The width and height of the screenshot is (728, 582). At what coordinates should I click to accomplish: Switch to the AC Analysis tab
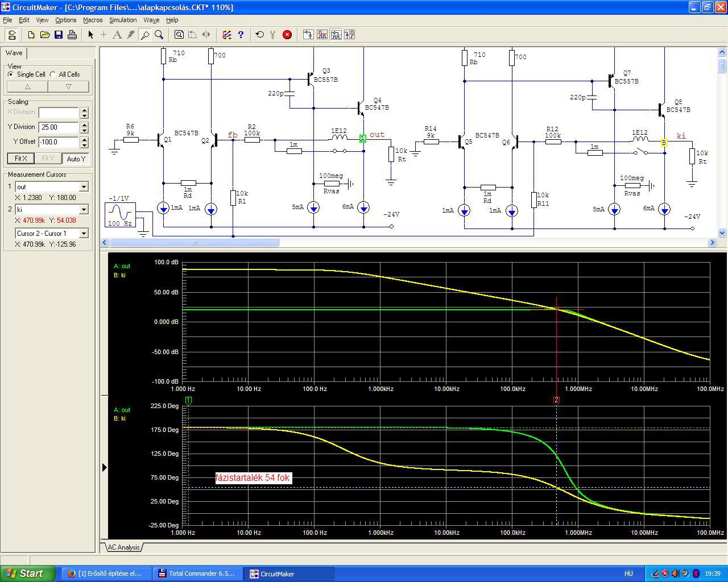click(123, 547)
